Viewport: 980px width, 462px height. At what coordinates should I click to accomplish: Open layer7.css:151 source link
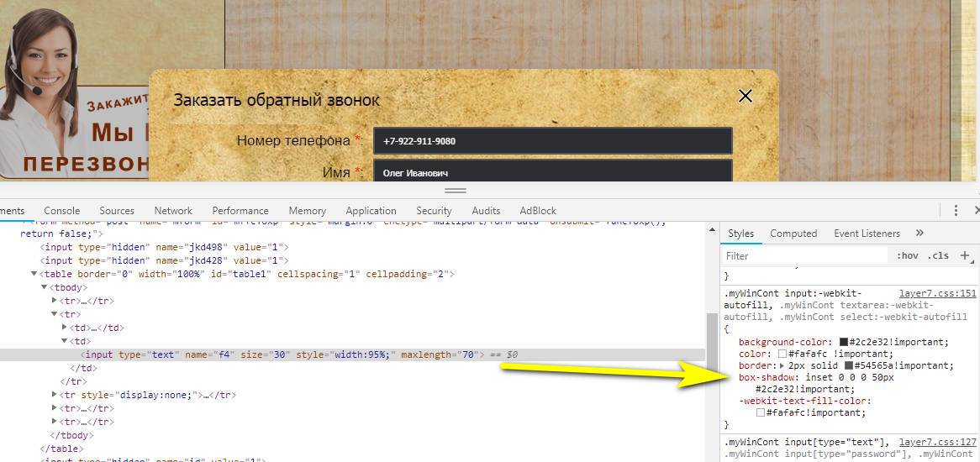click(x=937, y=294)
